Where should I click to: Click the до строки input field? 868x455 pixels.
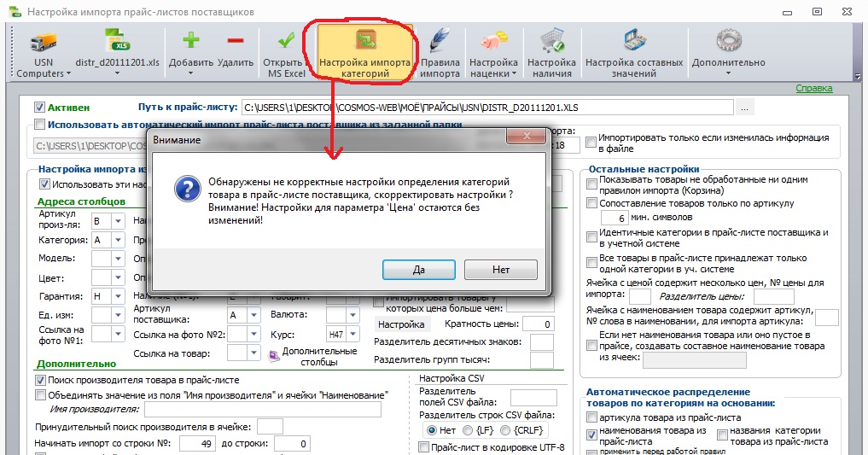coord(292,443)
